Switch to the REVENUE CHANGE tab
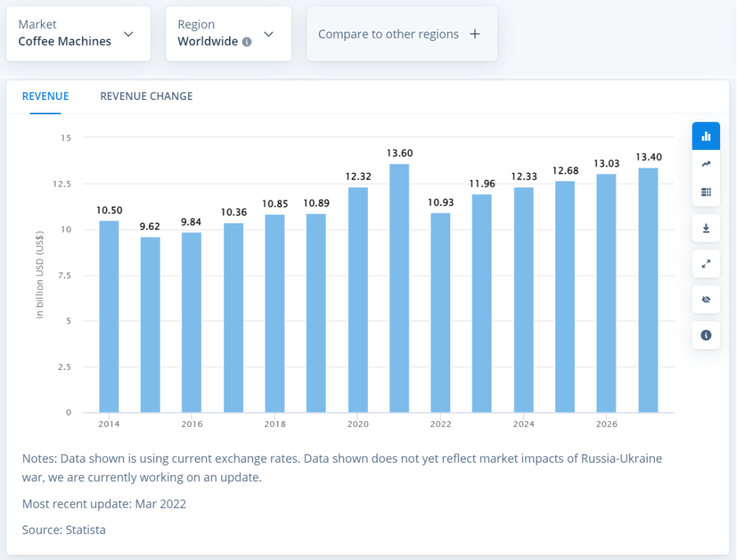 (146, 97)
